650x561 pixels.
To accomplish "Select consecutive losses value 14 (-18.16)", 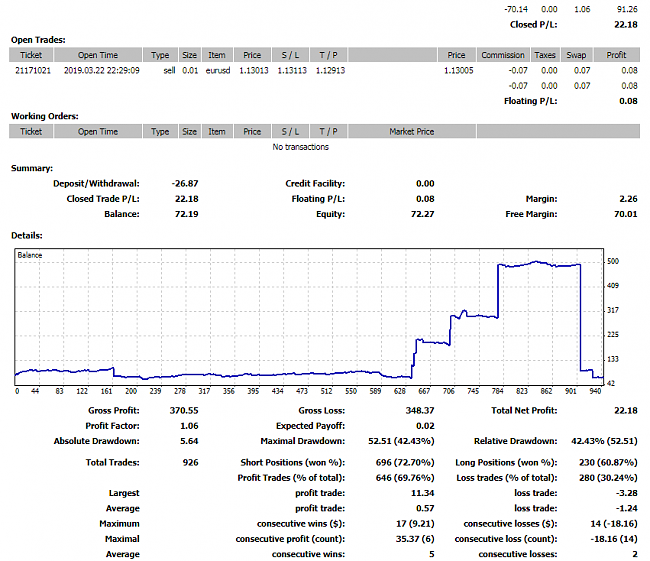I will pyautogui.click(x=614, y=524).
